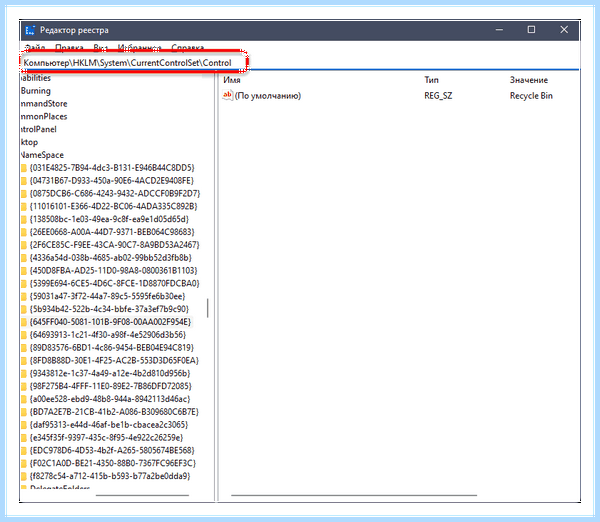Select key {98F275B4-4FFF-11E0-89E2-7B86DFD72085}
Viewport: 600px width, 522px height.
click(x=111, y=386)
